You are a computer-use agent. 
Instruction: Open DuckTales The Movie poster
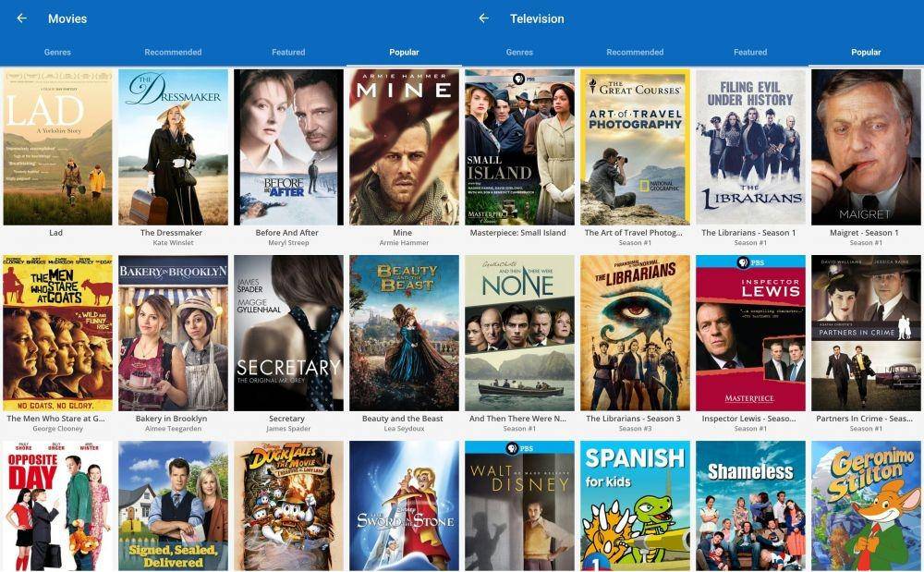tap(288, 506)
